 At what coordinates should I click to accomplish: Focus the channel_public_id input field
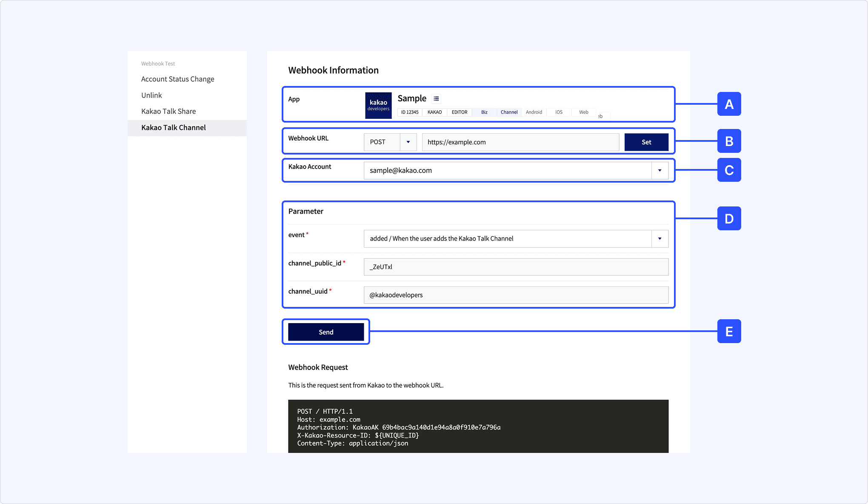tap(516, 267)
